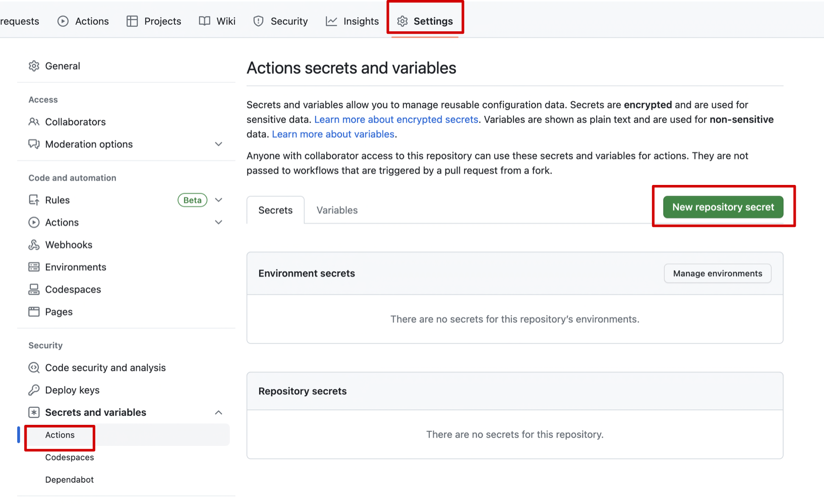Click the gear icon beside General
This screenshot has height=504, width=824.
[x=34, y=66]
